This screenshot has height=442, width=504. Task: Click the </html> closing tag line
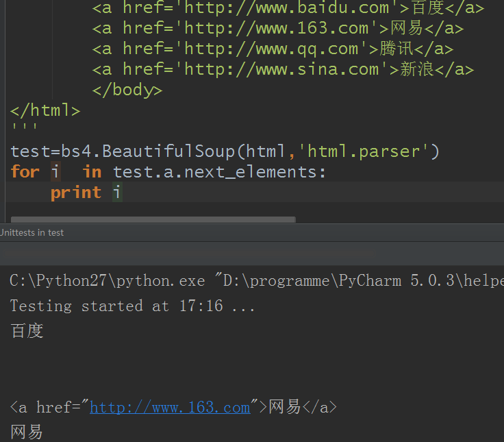pyautogui.click(x=45, y=110)
